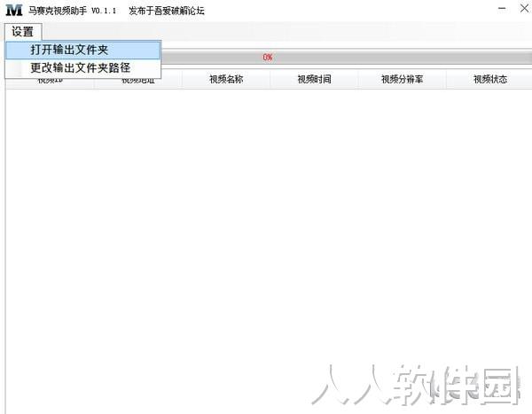Minimize the 马赛克视频助手 window
The width and height of the screenshot is (532, 414).
(502, 9)
